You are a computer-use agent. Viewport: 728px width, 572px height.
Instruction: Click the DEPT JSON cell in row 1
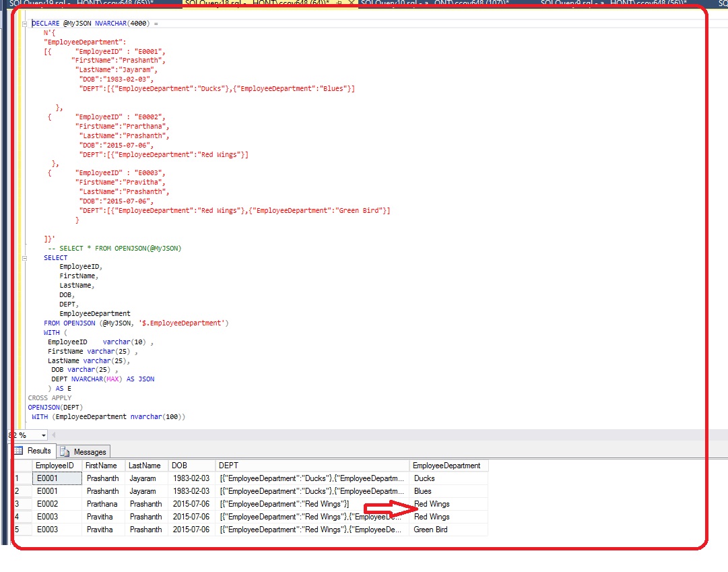click(x=312, y=478)
